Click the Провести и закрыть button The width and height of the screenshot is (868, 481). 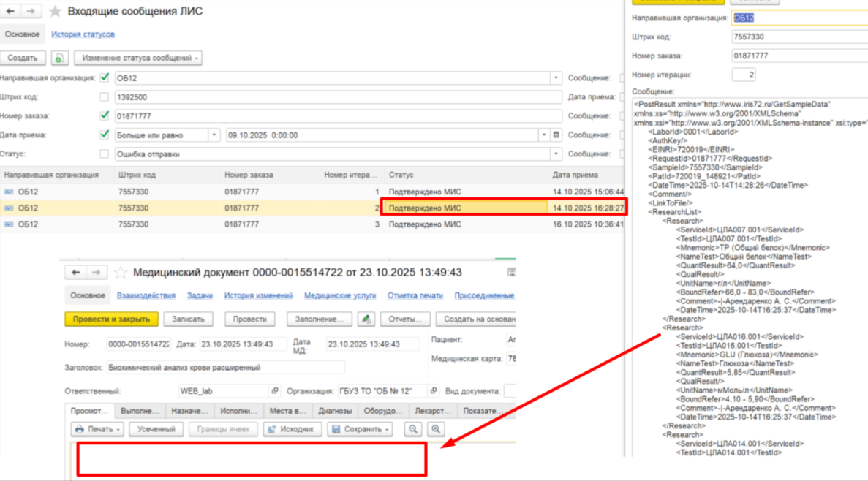(111, 319)
